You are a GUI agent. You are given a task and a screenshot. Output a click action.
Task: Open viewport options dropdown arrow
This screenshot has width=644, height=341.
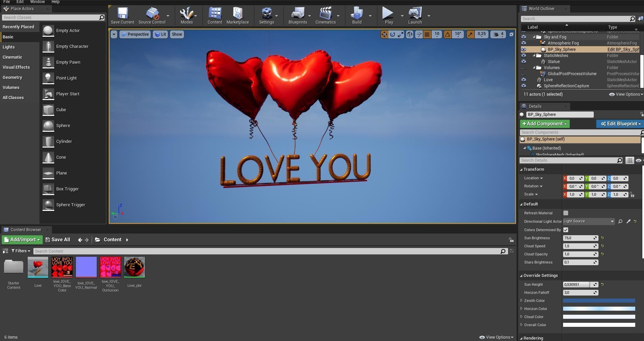(114, 34)
